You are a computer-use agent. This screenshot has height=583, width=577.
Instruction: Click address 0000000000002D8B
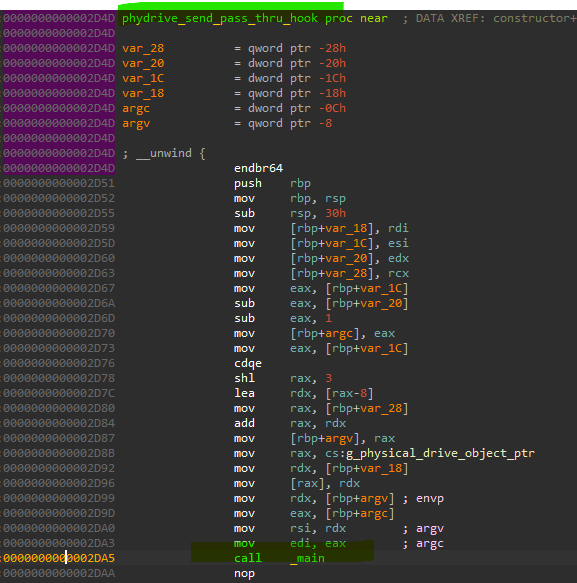coord(59,454)
